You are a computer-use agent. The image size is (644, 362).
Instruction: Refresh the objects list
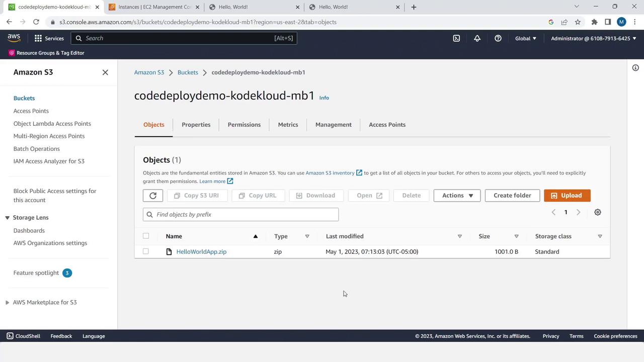click(x=153, y=196)
